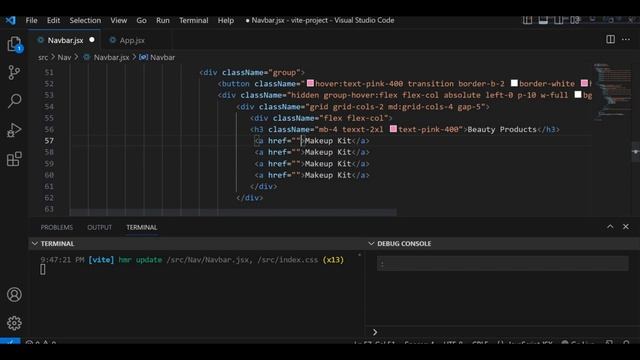Viewport: 640px width, 360px height.
Task: Click the VS Code logo icon
Action: (x=11, y=20)
